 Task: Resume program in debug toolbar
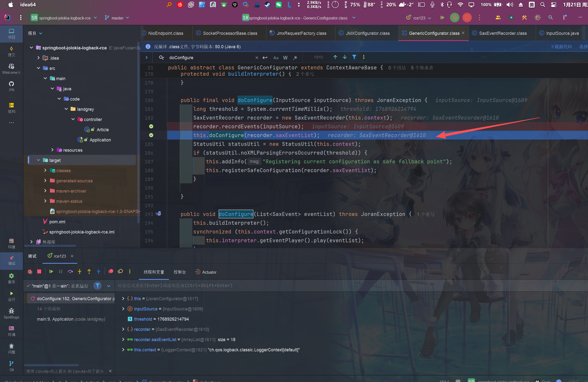click(x=51, y=271)
